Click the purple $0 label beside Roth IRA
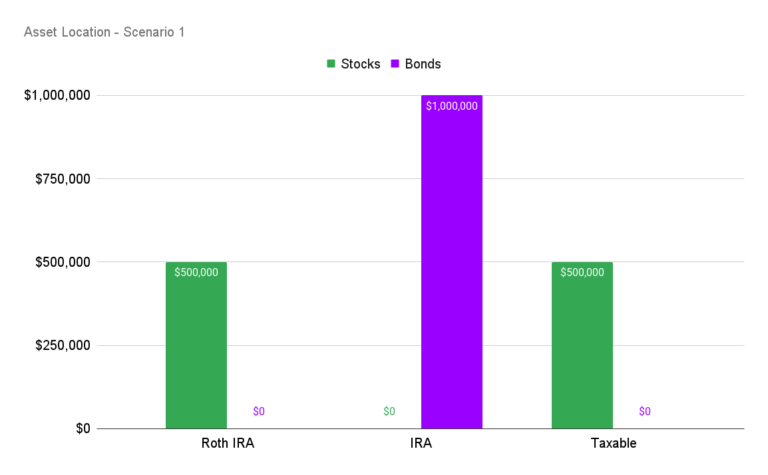The height and width of the screenshot is (475, 768). 259,411
